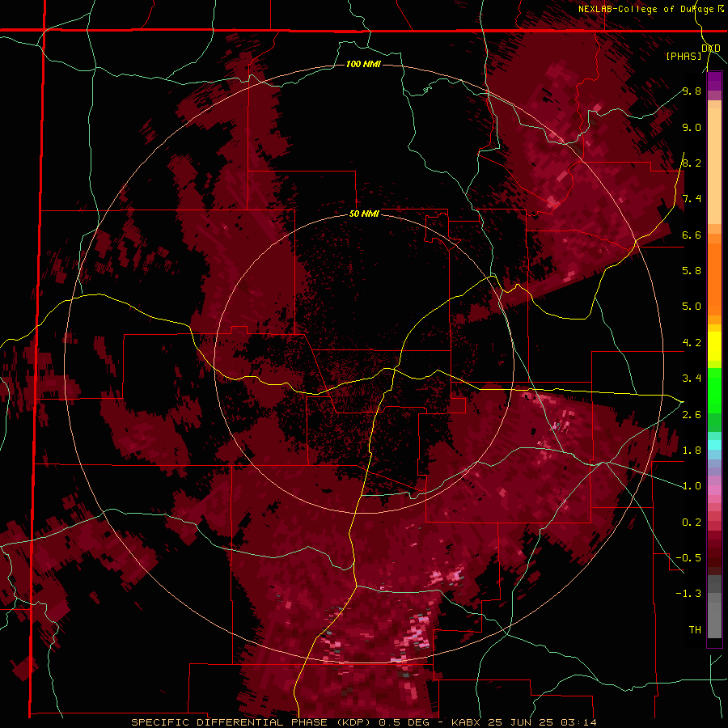Viewport: 728px width, 728px height.
Task: Click the 5.8 scale value
Action: [692, 270]
